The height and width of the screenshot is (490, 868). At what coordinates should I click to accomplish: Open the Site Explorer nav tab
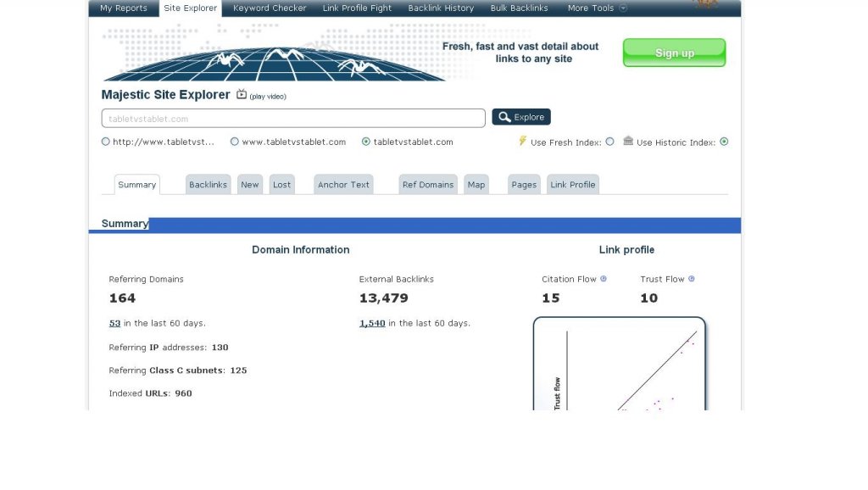pyautogui.click(x=191, y=8)
